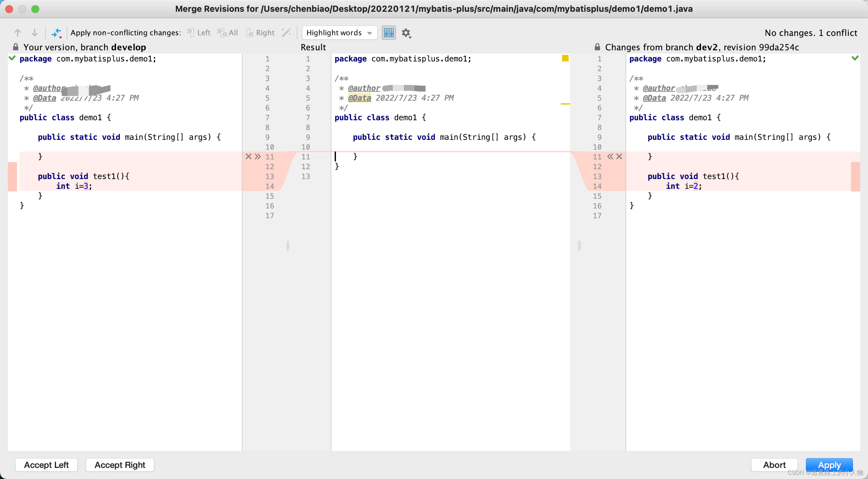Click the magic wand resolve conflicts icon

(x=286, y=33)
